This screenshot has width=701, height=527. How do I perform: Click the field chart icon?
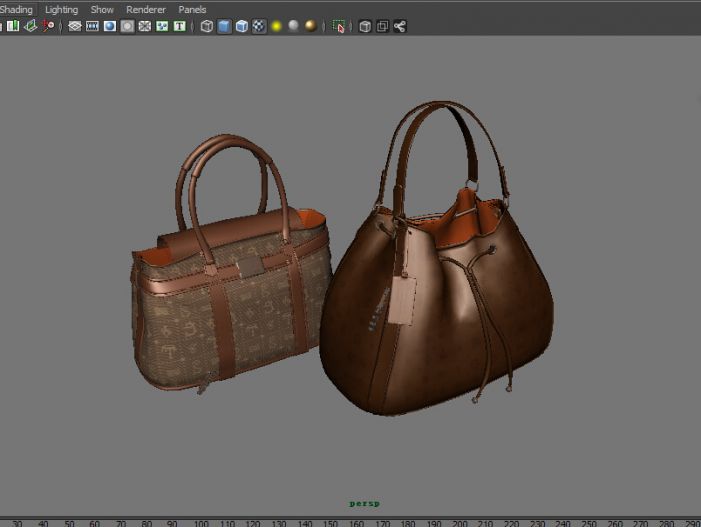pyautogui.click(x=145, y=27)
